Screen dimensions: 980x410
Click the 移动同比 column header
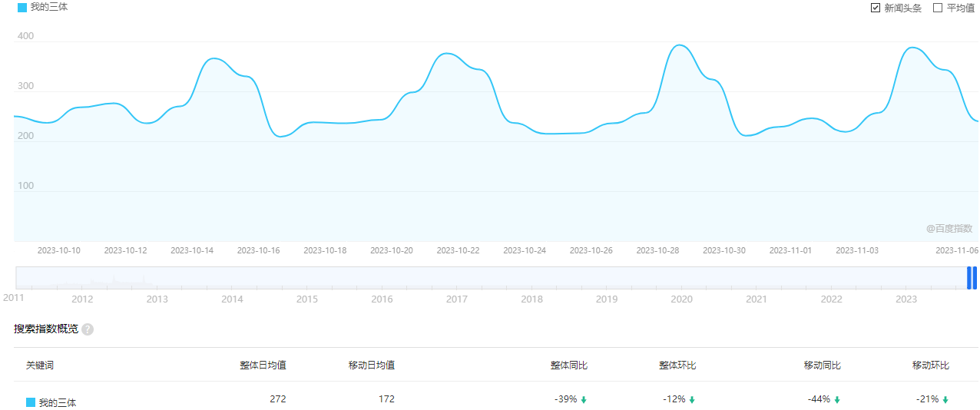pos(823,365)
